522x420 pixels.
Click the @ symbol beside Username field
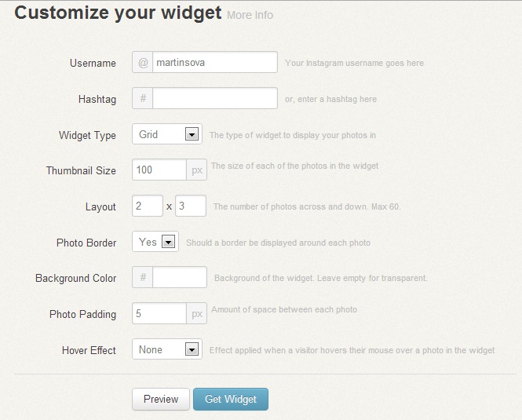coord(143,62)
